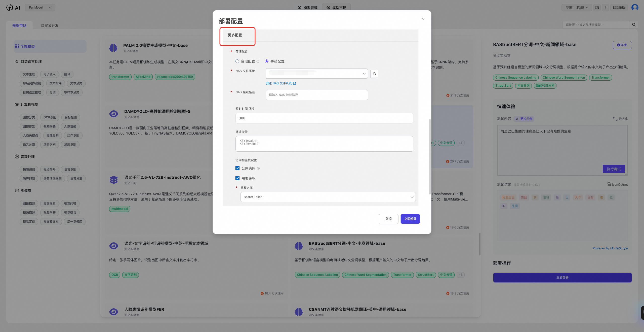Open the NAS 文件系统 dropdown

[316, 74]
